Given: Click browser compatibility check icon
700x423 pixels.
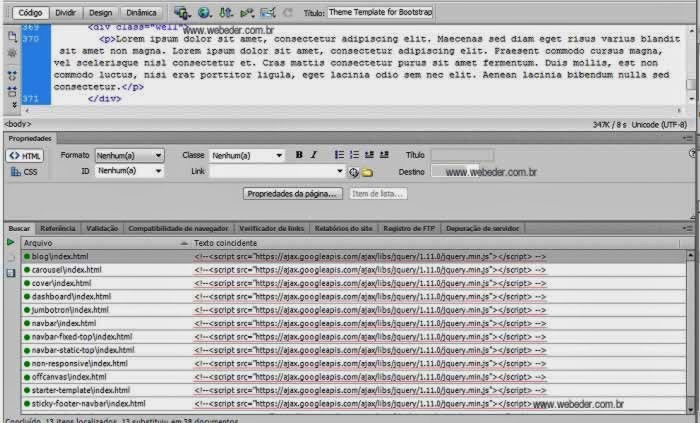Looking at the screenshot, I should [x=267, y=12].
